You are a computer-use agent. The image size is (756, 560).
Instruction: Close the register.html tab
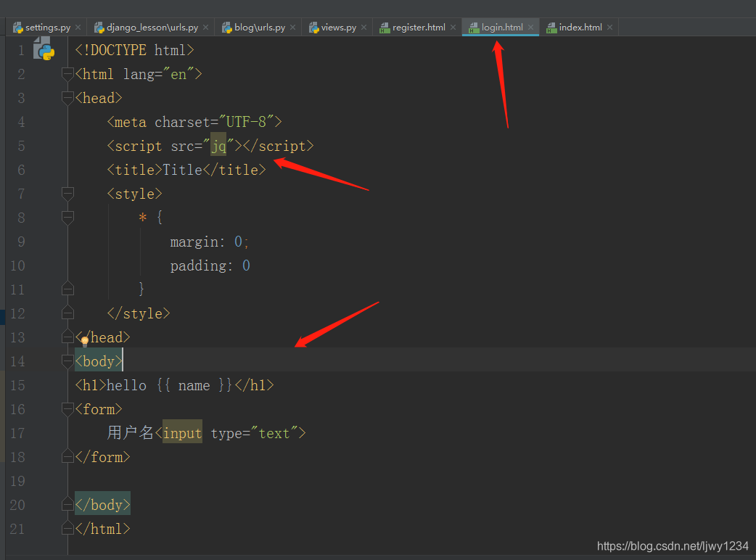coord(453,28)
